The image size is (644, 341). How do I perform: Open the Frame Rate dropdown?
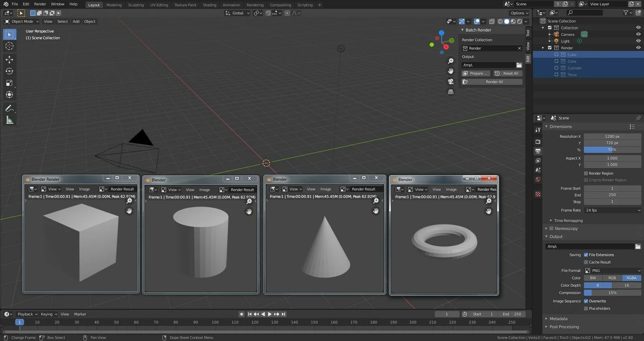click(x=612, y=210)
